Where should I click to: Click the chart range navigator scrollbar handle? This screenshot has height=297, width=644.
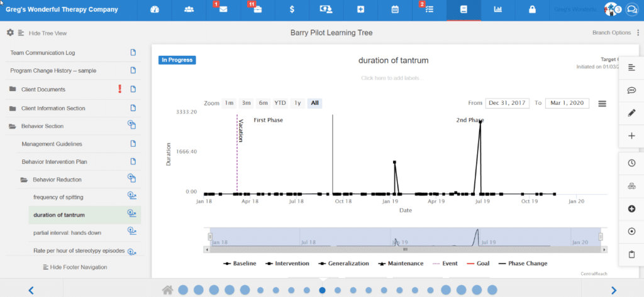pyautogui.click(x=405, y=249)
